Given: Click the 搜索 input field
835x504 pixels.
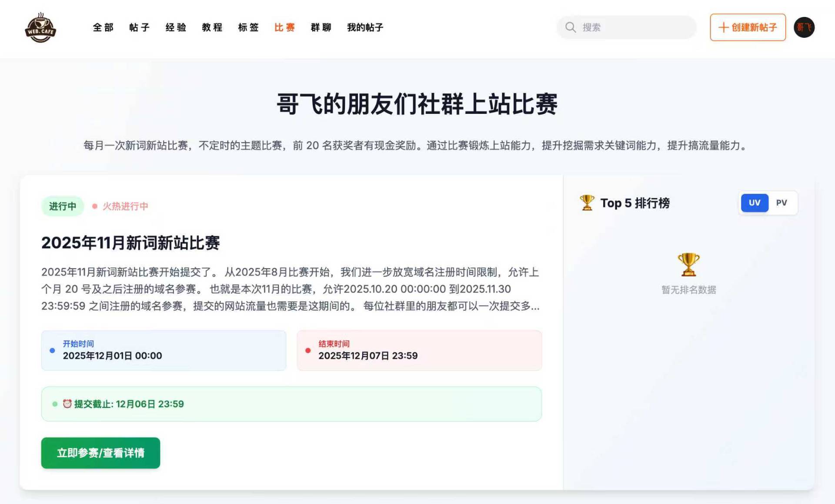Looking at the screenshot, I should (x=626, y=27).
